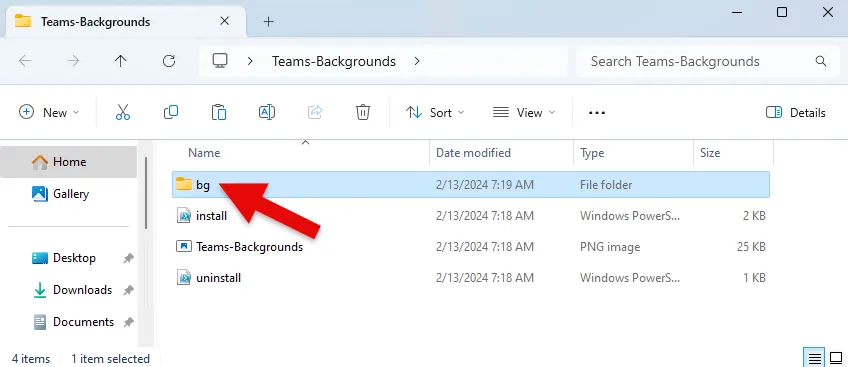Select the bg folder row

471,185
